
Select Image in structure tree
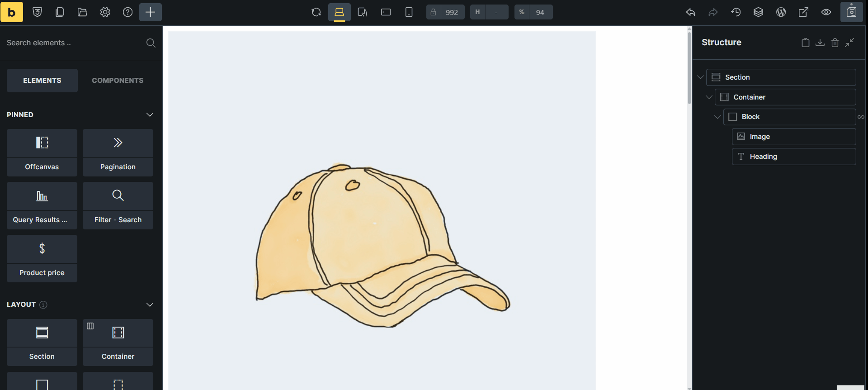click(794, 137)
